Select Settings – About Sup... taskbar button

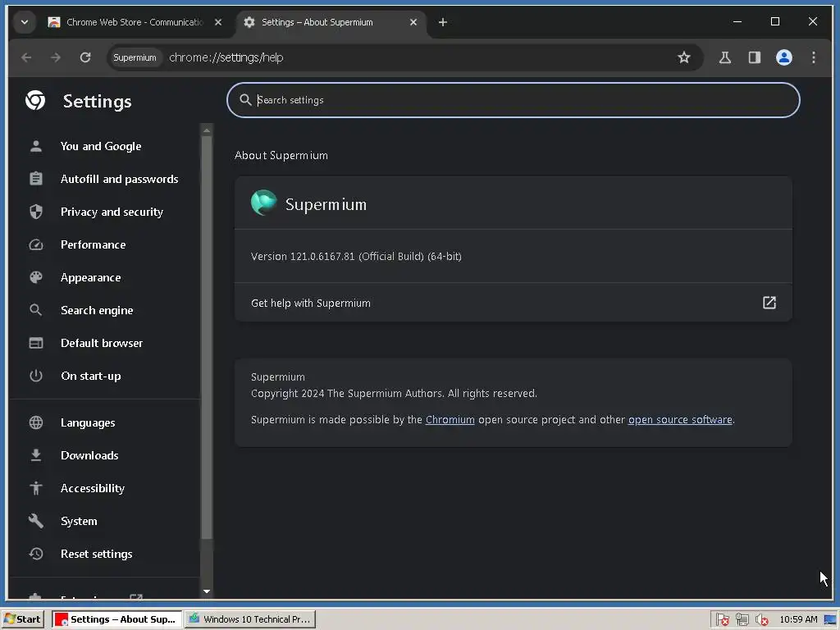point(116,619)
